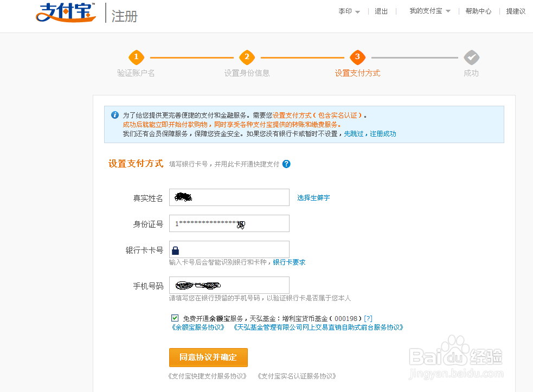Open the 银行卡要求 link
The image size is (533, 392).
(290, 262)
